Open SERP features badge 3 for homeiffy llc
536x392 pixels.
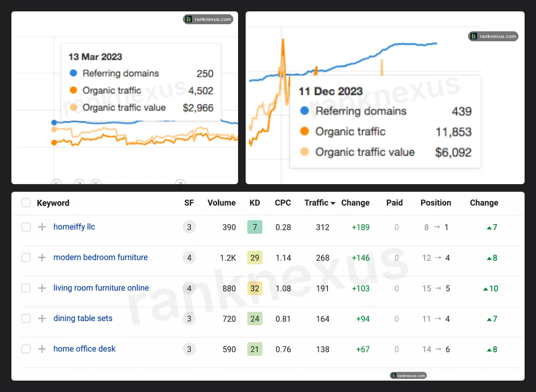[x=189, y=227]
